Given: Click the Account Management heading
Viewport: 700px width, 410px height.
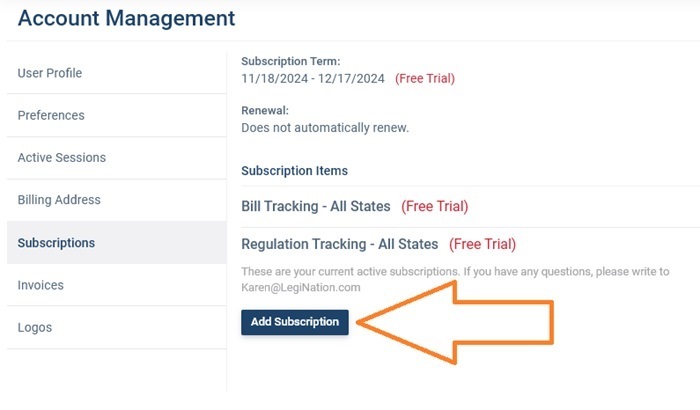Looking at the screenshot, I should pos(127,18).
